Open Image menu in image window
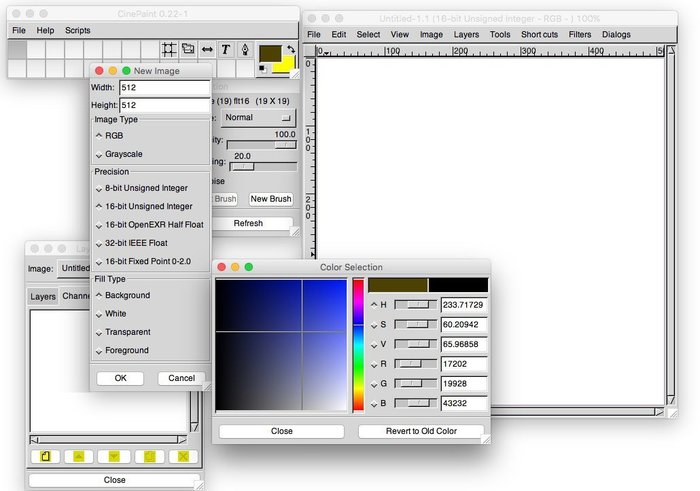Image resolution: width=700 pixels, height=491 pixels. 431,34
